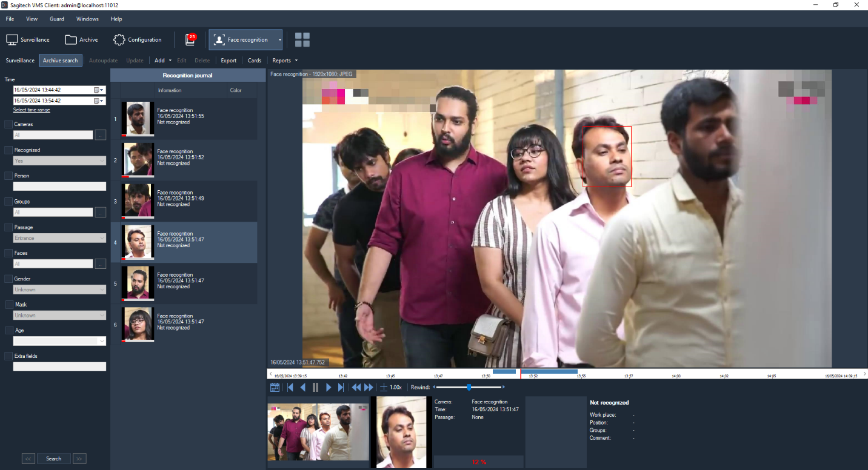
Task: Enable the Cameras filter checkbox
Action: [x=8, y=124]
